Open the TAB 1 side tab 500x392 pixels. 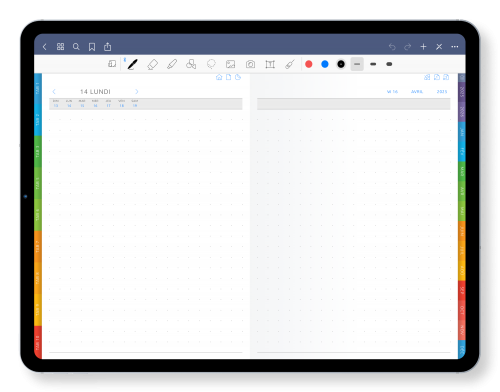(x=38, y=89)
